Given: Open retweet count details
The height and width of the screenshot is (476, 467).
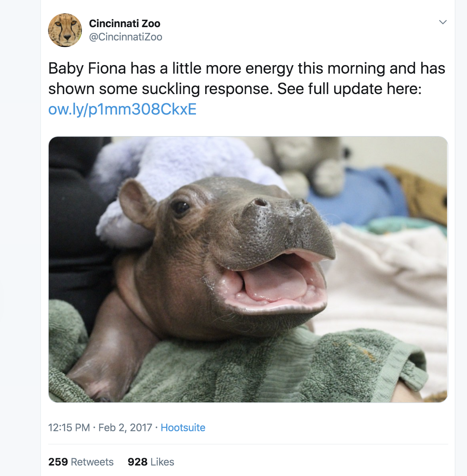Looking at the screenshot, I should click(81, 462).
